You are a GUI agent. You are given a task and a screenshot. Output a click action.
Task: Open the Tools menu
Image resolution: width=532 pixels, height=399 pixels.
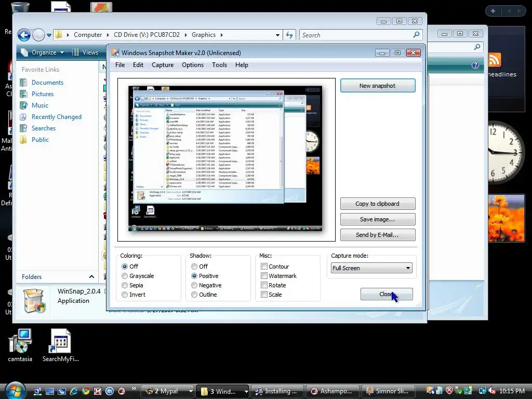[x=220, y=65]
